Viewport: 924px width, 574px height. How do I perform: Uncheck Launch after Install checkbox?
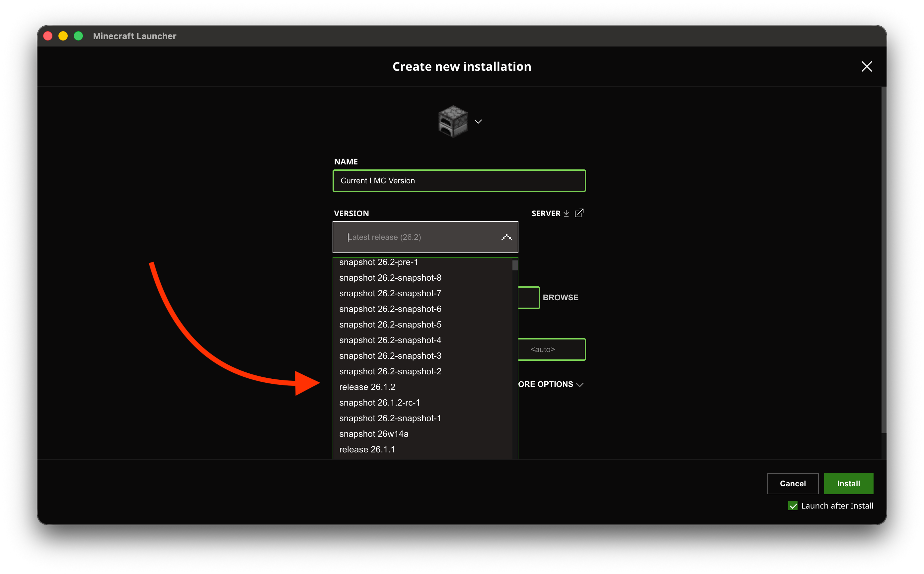pyautogui.click(x=793, y=506)
